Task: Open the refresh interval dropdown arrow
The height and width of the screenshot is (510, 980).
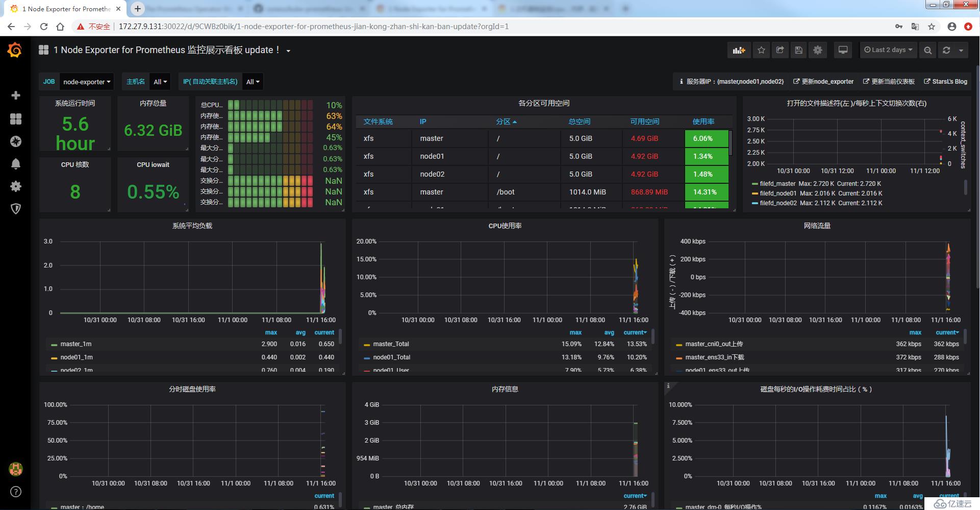Action: pos(961,50)
